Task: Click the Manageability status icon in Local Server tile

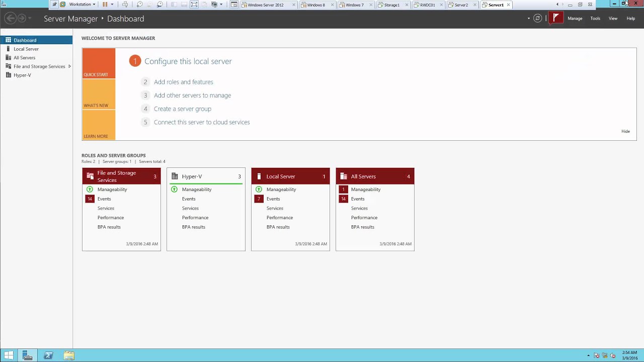Action: (x=259, y=190)
